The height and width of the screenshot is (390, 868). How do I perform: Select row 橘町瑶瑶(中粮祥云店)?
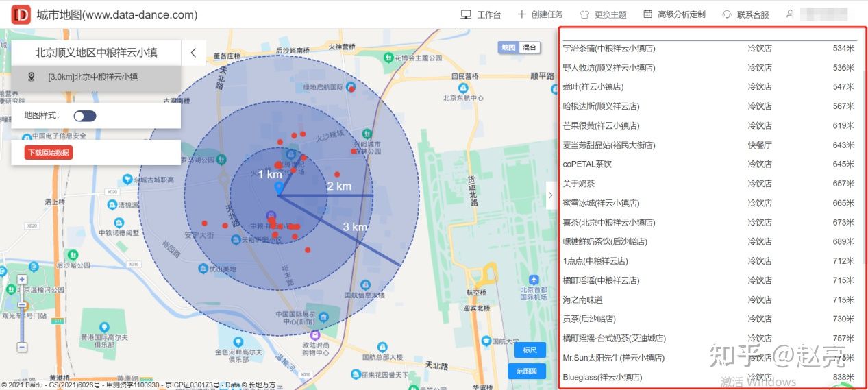[709, 280]
